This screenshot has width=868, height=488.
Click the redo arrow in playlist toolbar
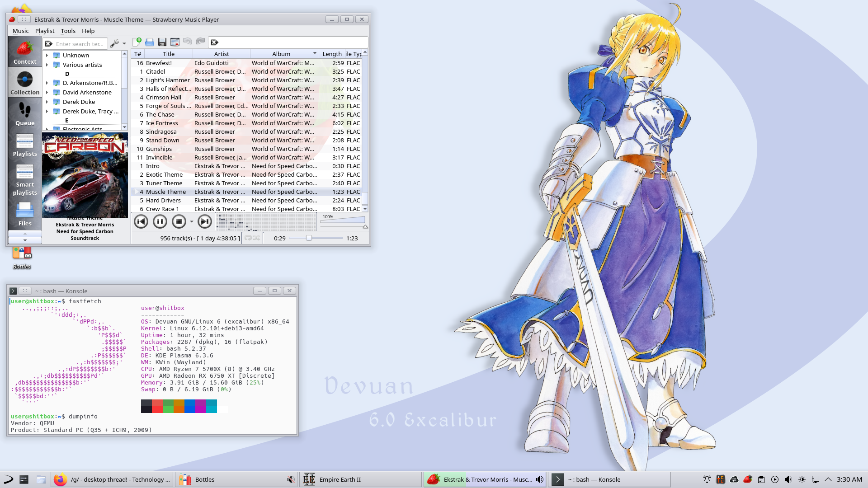click(200, 42)
